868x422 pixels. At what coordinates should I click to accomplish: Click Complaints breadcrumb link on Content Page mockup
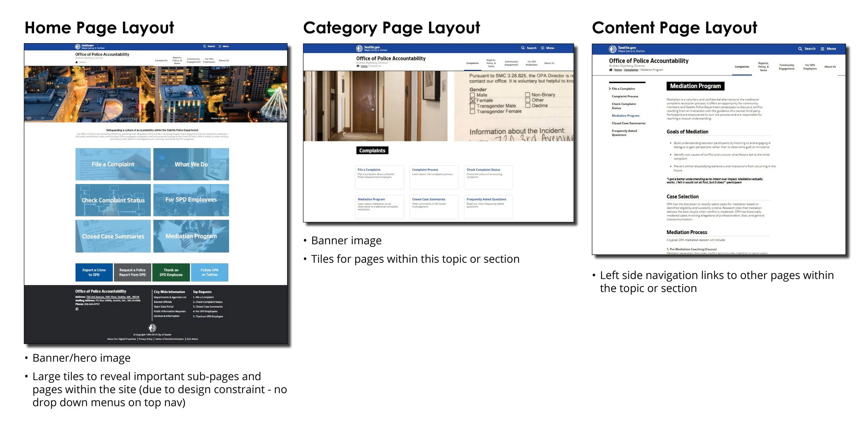(631, 70)
